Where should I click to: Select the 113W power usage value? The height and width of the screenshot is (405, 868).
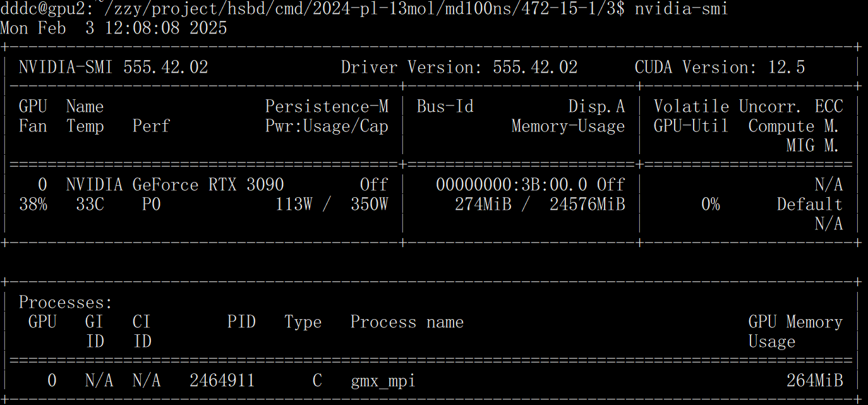click(294, 205)
